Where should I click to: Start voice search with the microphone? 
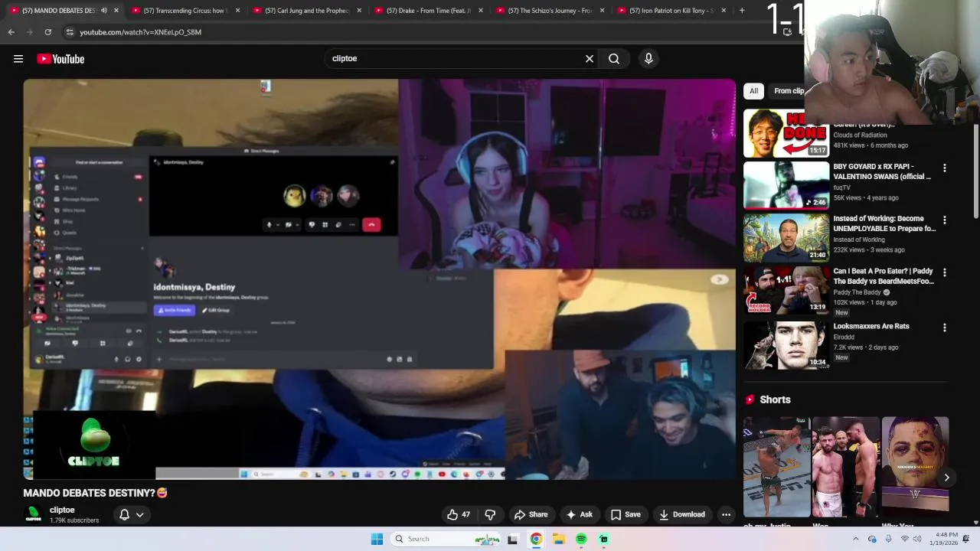pos(648,58)
